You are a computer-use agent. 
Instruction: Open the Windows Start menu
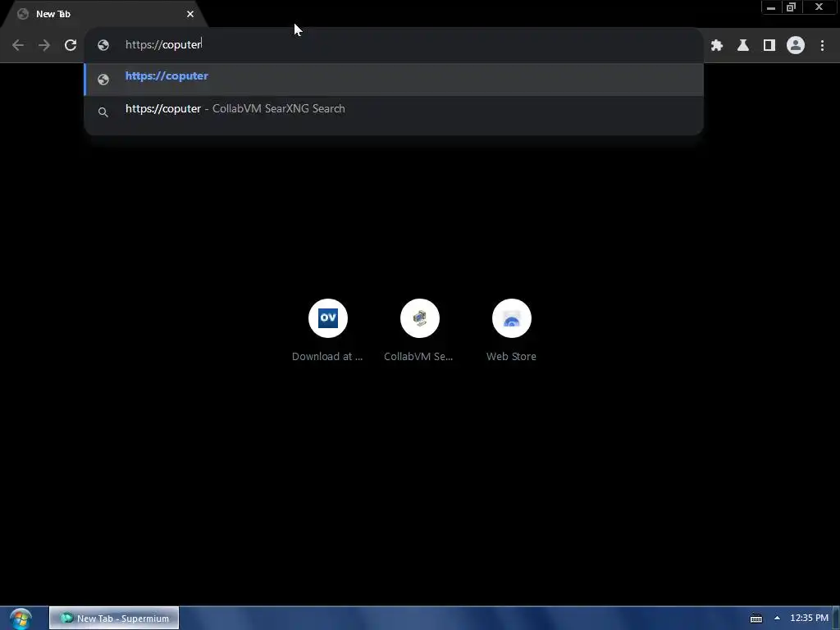(21, 619)
